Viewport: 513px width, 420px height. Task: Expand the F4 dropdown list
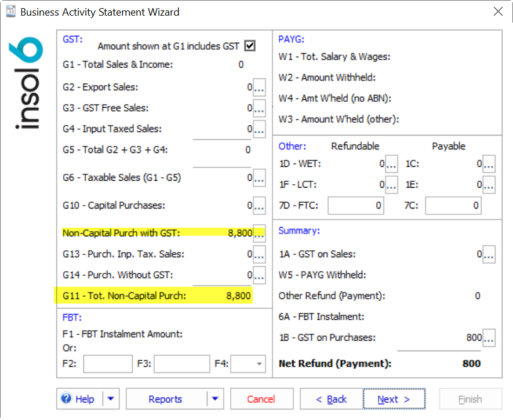click(257, 364)
